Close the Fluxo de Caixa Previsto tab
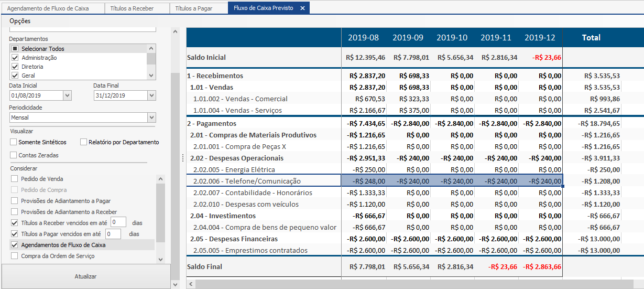Viewport: 644px width, 289px height. coord(302,8)
